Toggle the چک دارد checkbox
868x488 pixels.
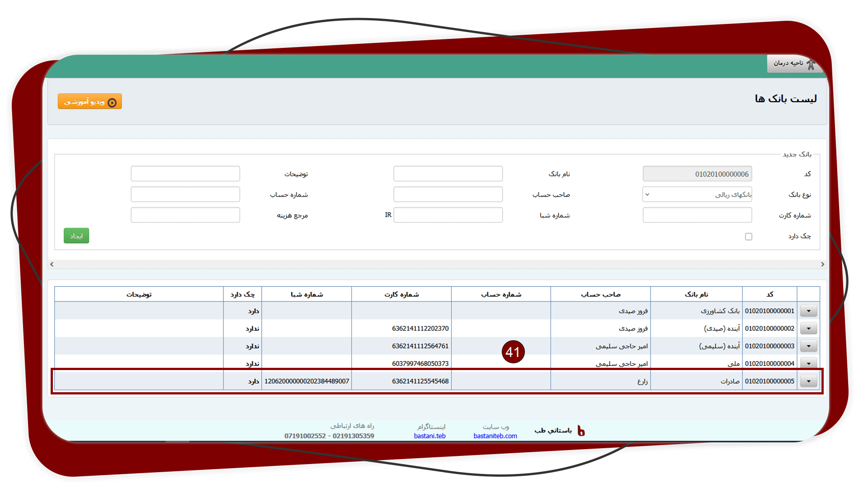point(748,236)
